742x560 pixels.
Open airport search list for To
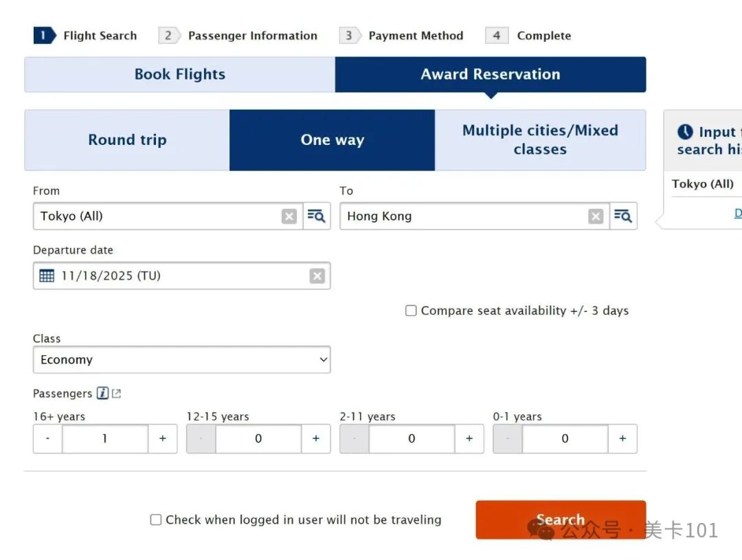click(623, 216)
